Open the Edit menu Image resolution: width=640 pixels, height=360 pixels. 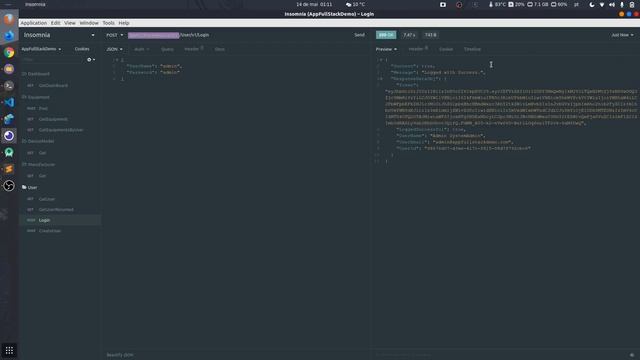click(x=56, y=23)
